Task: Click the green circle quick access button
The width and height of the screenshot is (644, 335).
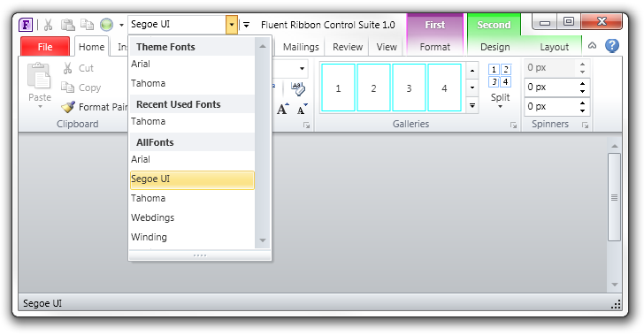Action: [x=106, y=25]
